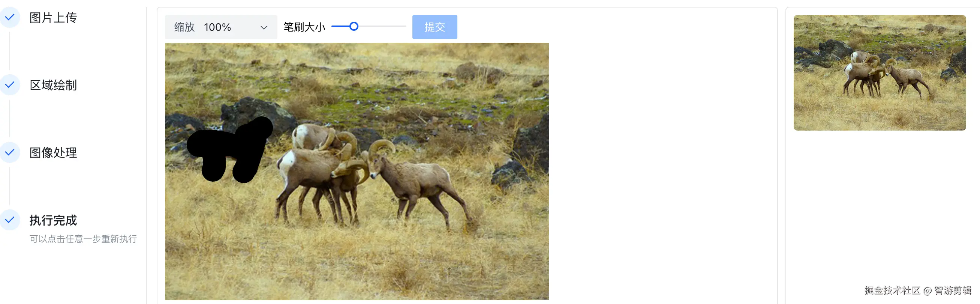Return to the 区域绘制 step
Image resolution: width=980 pixels, height=304 pixels.
(x=53, y=85)
